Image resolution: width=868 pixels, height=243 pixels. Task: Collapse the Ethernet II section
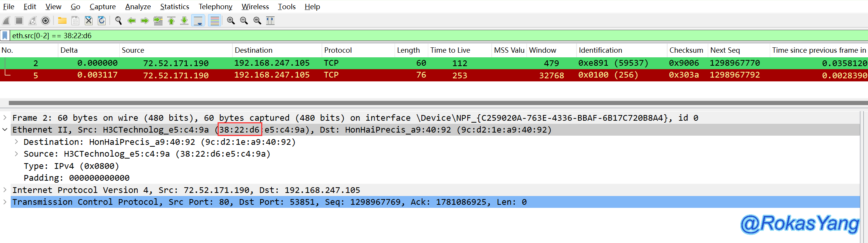(x=5, y=130)
